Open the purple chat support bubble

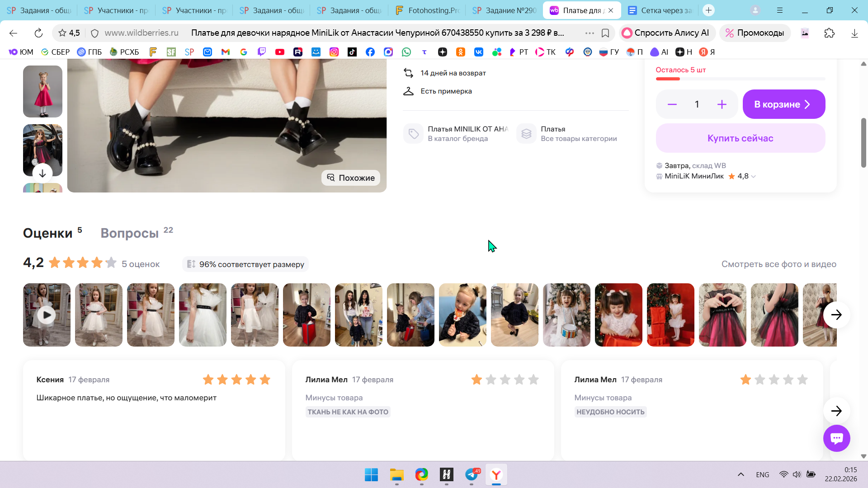[836, 438]
